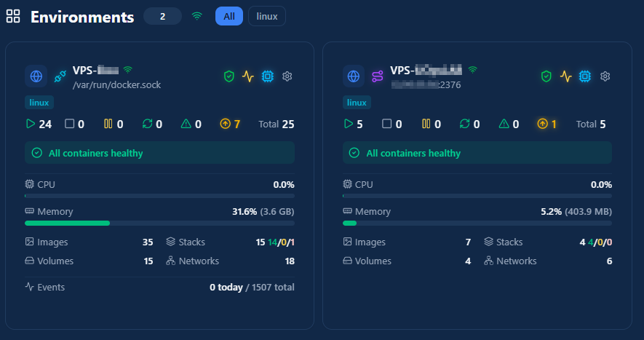Select the All filter tab
Image resolution: width=644 pixels, height=340 pixels.
pos(229,17)
